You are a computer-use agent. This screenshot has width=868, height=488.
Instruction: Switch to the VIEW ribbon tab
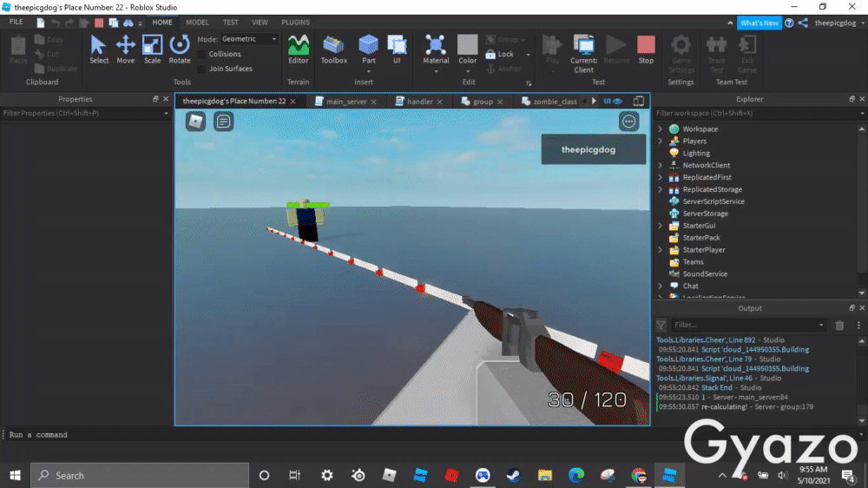(260, 23)
